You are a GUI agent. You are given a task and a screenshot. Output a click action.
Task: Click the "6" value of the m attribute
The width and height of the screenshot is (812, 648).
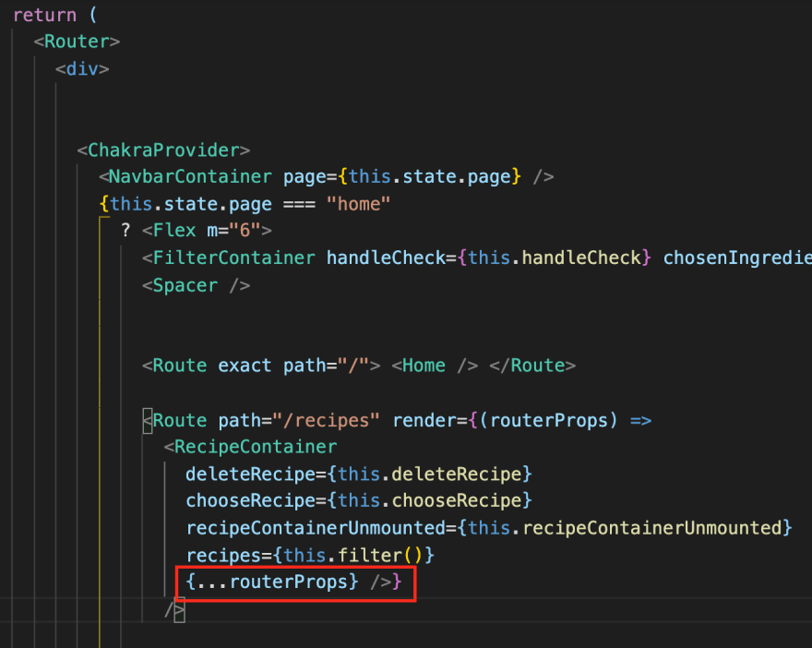tap(245, 231)
